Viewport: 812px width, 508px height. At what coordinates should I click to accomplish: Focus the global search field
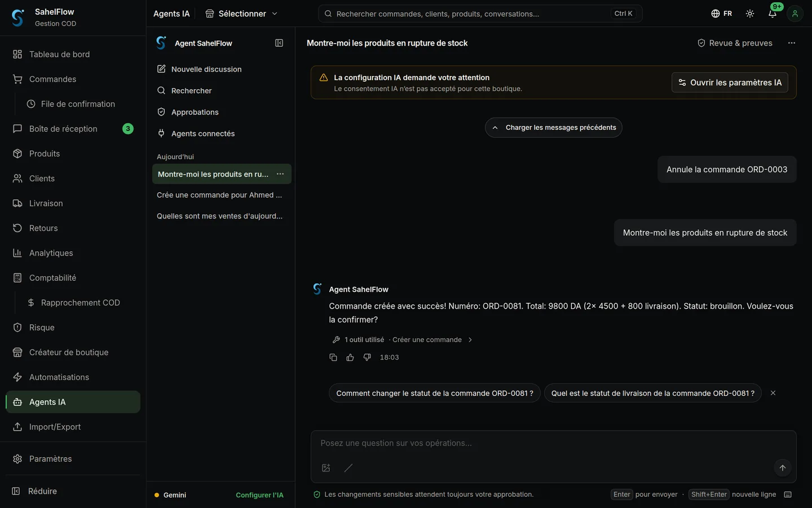click(480, 14)
